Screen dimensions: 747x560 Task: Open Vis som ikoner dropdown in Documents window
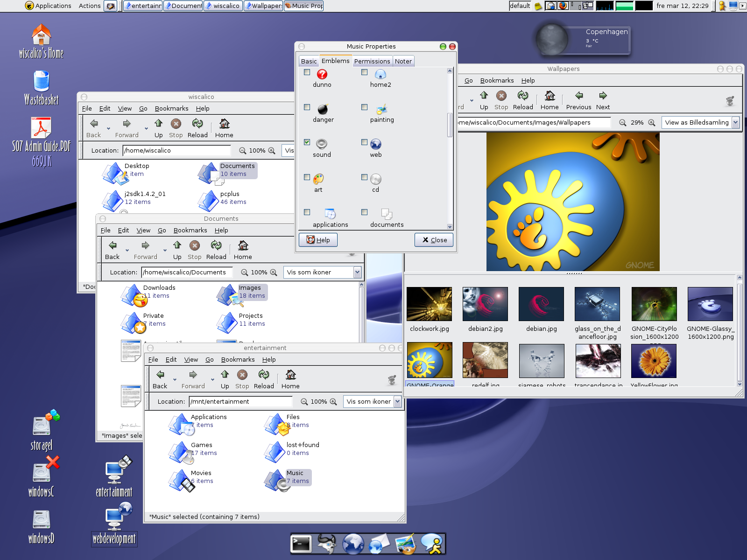tap(322, 272)
